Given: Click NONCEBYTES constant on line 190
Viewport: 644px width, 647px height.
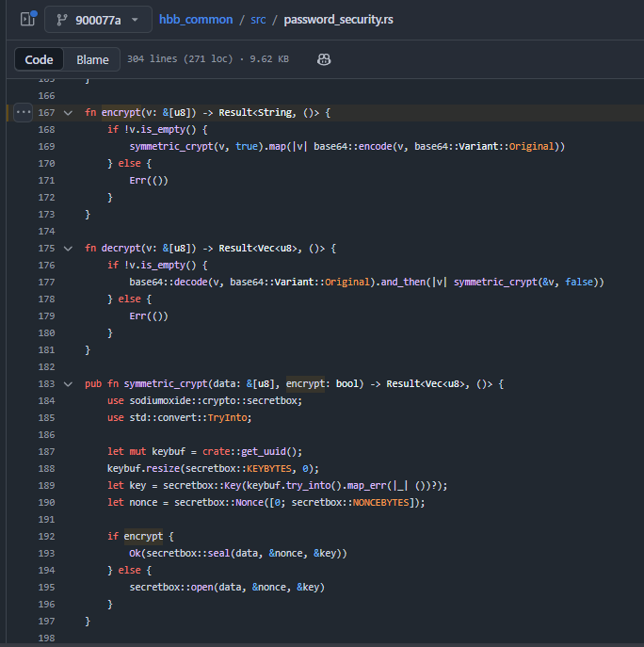Looking at the screenshot, I should click(x=380, y=503).
